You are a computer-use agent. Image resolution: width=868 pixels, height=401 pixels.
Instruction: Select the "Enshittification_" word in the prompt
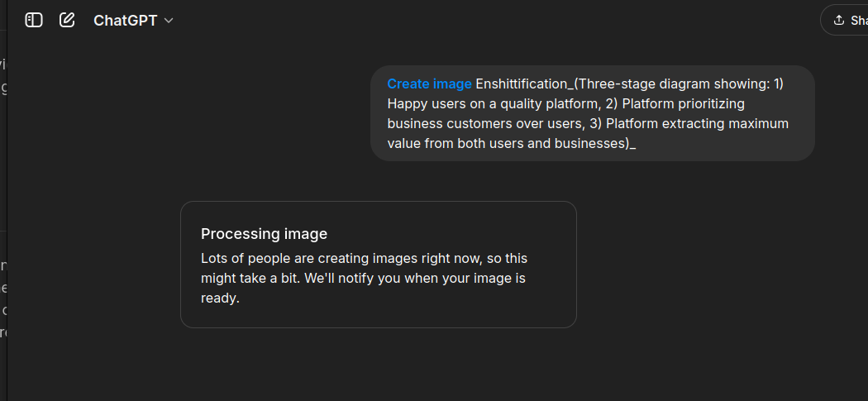524,84
